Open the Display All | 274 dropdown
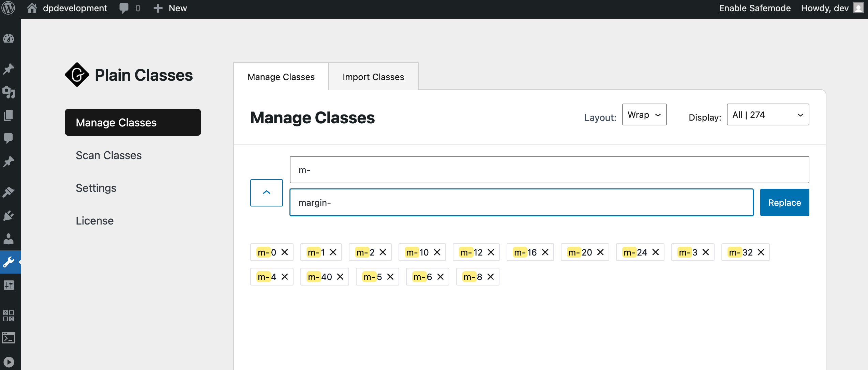Screen dimensions: 868x370 [768, 114]
